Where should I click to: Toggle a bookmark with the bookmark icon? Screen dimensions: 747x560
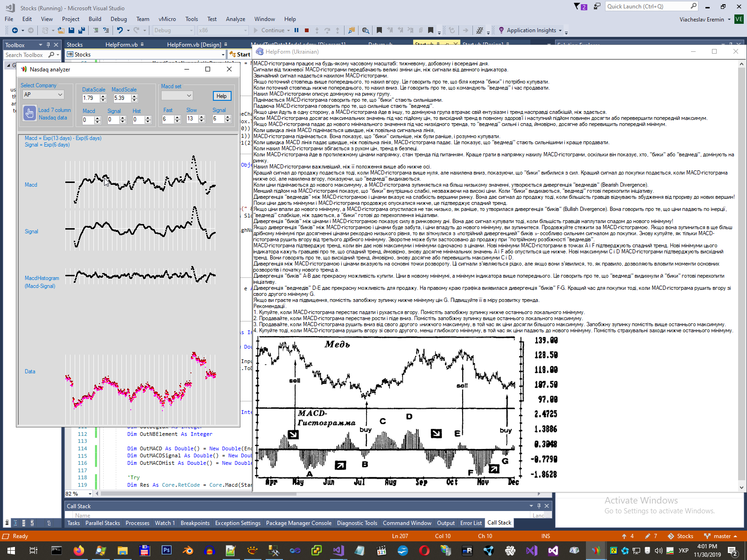(379, 30)
